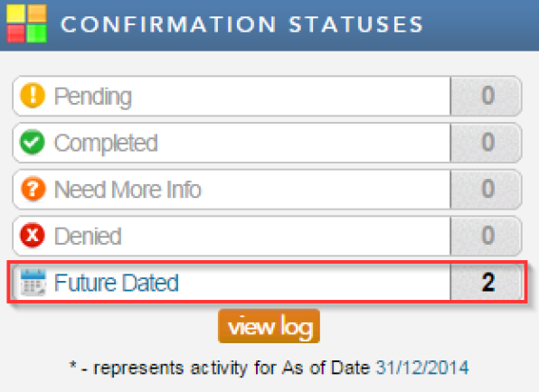Select the Need More Info row

click(x=267, y=189)
